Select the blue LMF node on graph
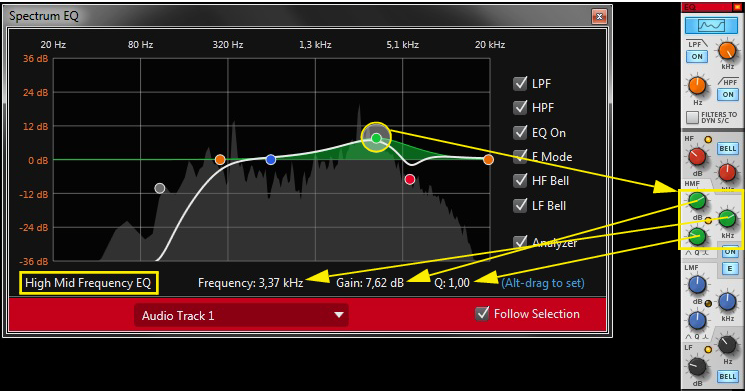745x391 pixels. coord(271,160)
